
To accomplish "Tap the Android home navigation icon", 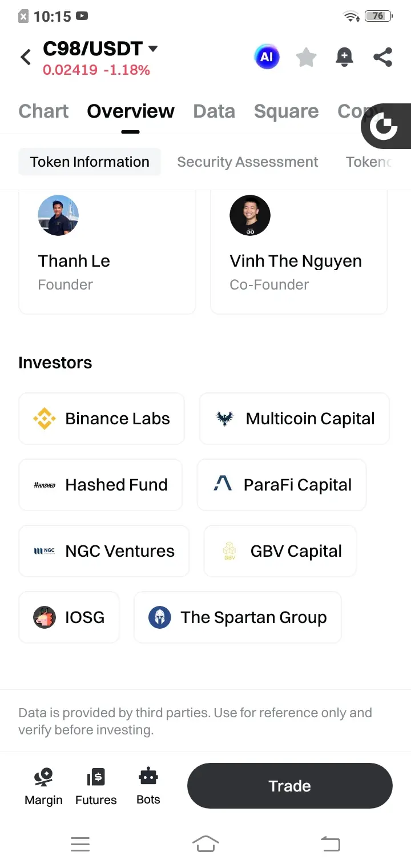I will point(205,843).
